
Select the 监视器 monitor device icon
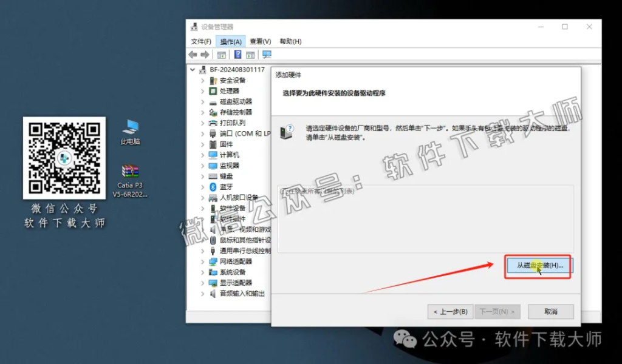(213, 165)
